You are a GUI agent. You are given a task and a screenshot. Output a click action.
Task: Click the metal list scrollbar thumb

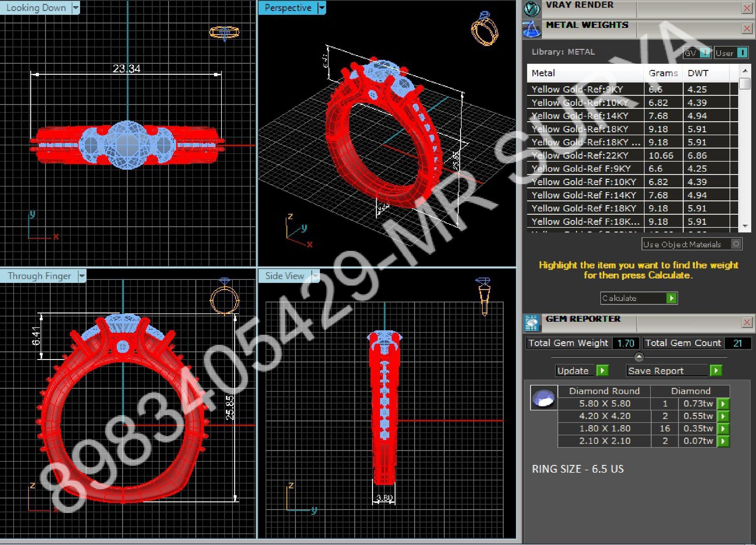click(745, 83)
